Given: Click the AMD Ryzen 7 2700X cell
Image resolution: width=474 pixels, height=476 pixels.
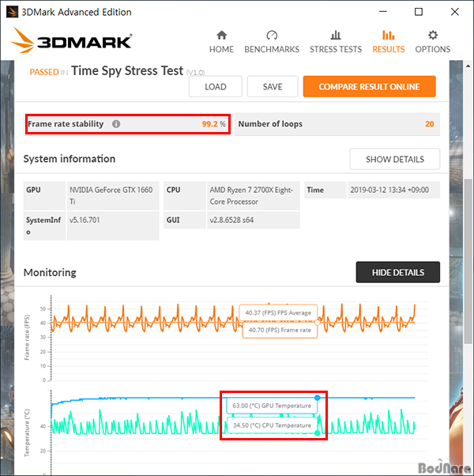Looking at the screenshot, I should 254,196.
